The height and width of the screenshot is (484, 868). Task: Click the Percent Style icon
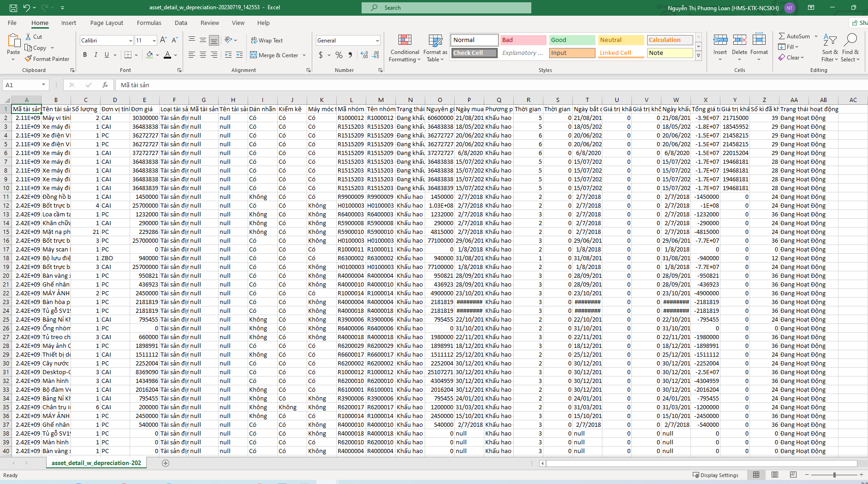339,55
